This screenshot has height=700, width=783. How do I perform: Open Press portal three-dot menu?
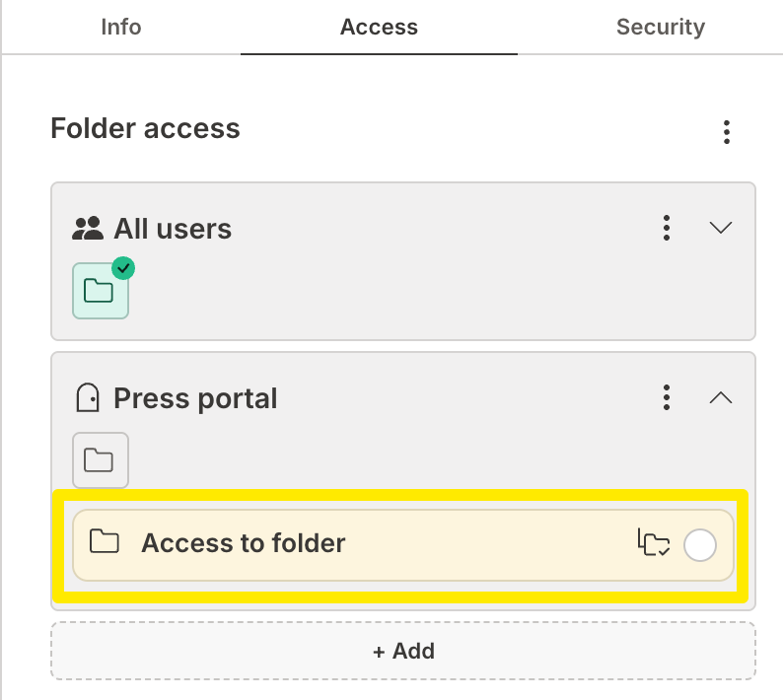[668, 398]
